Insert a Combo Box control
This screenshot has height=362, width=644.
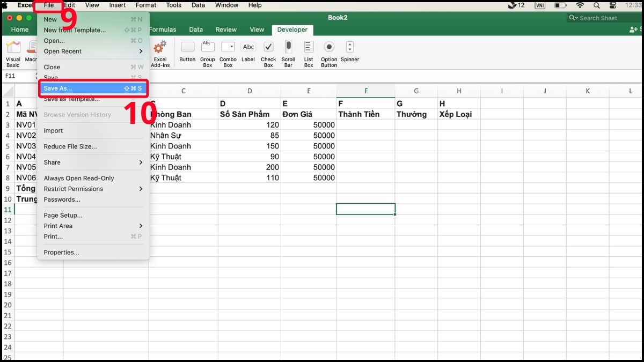(x=228, y=47)
